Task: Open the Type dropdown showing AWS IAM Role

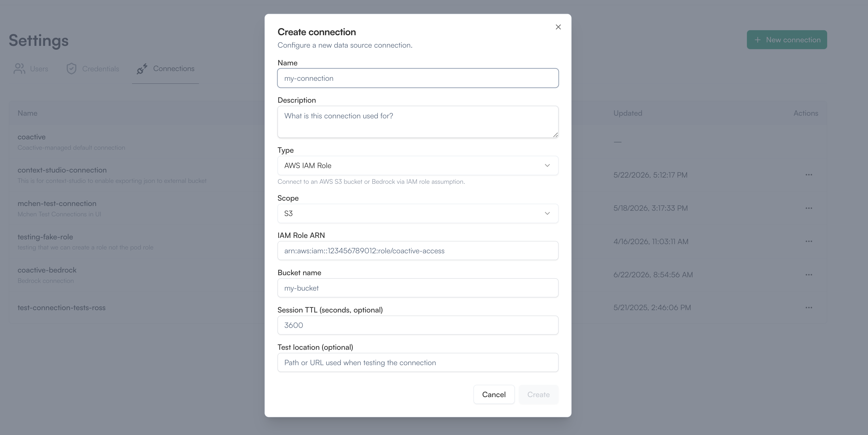Action: [x=418, y=165]
